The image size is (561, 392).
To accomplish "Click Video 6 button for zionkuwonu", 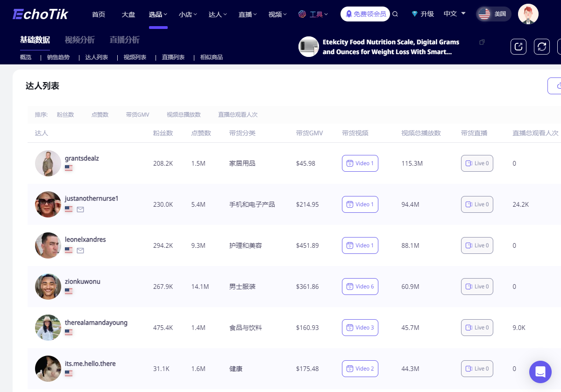I will (360, 287).
